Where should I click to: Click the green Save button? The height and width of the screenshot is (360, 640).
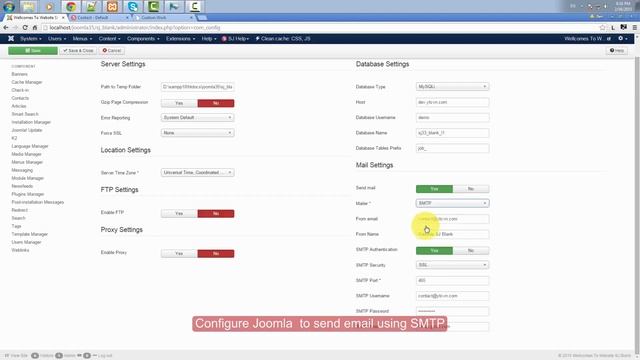(x=33, y=51)
